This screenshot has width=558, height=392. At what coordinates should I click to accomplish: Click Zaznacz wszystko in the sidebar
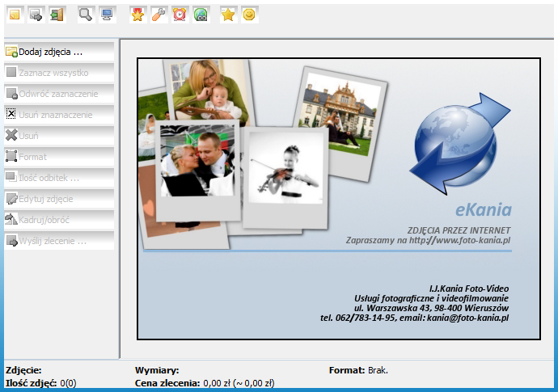point(59,73)
